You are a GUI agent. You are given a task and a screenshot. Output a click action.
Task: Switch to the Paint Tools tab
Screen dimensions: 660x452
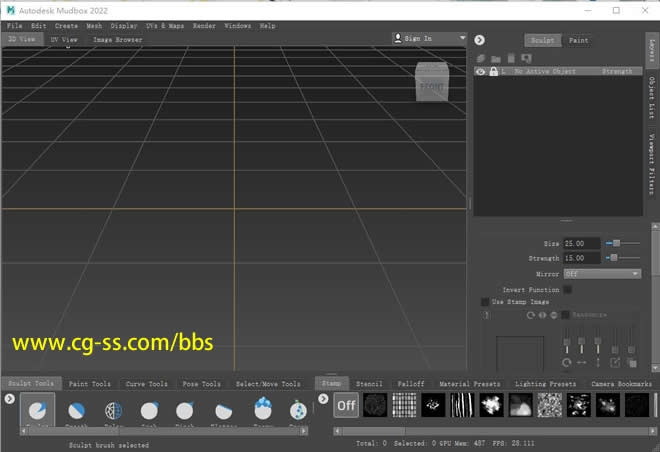[90, 384]
